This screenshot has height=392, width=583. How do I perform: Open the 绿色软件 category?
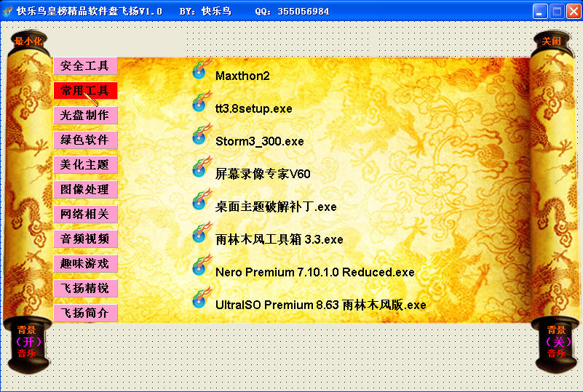point(85,140)
